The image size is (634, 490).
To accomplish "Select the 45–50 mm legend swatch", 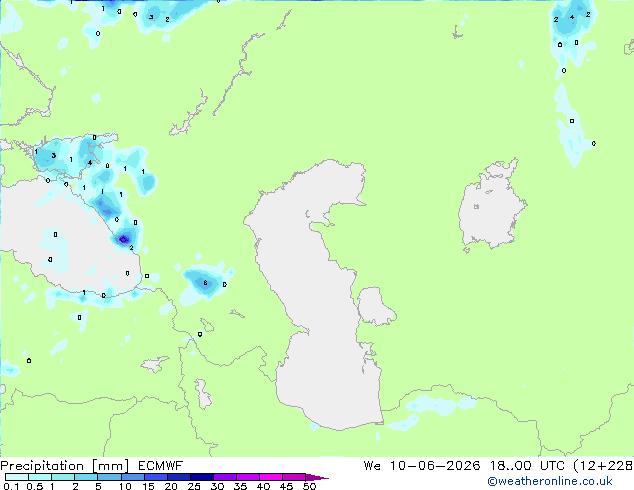I will (x=294, y=477).
